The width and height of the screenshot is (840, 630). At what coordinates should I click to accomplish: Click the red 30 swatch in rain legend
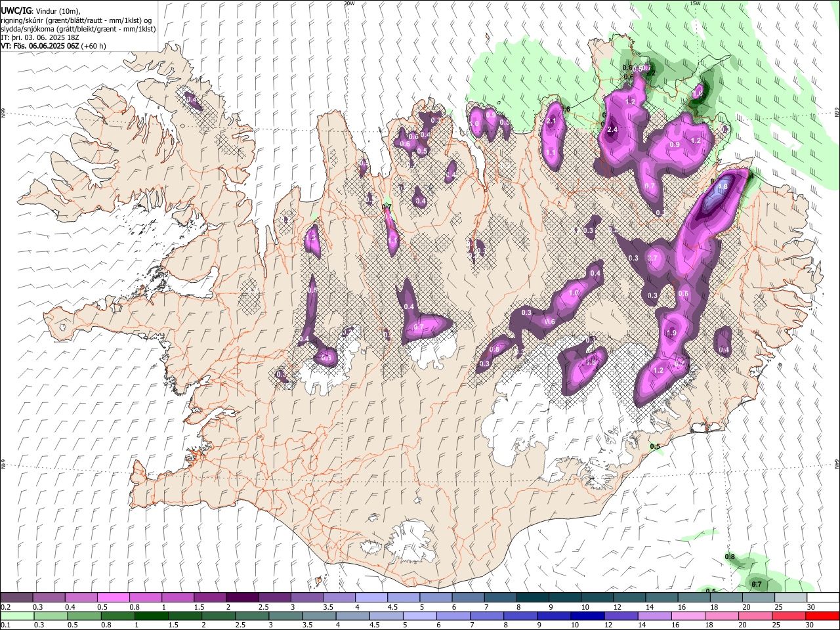(x=822, y=616)
